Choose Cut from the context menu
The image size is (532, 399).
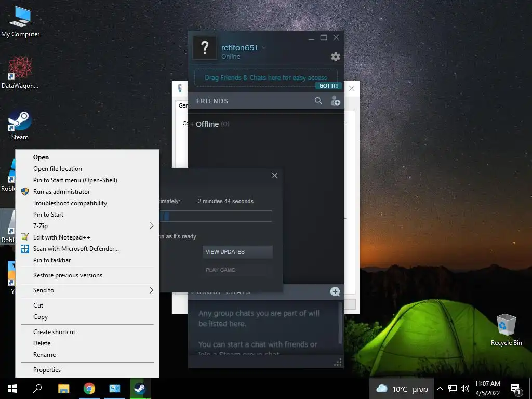tap(87, 305)
